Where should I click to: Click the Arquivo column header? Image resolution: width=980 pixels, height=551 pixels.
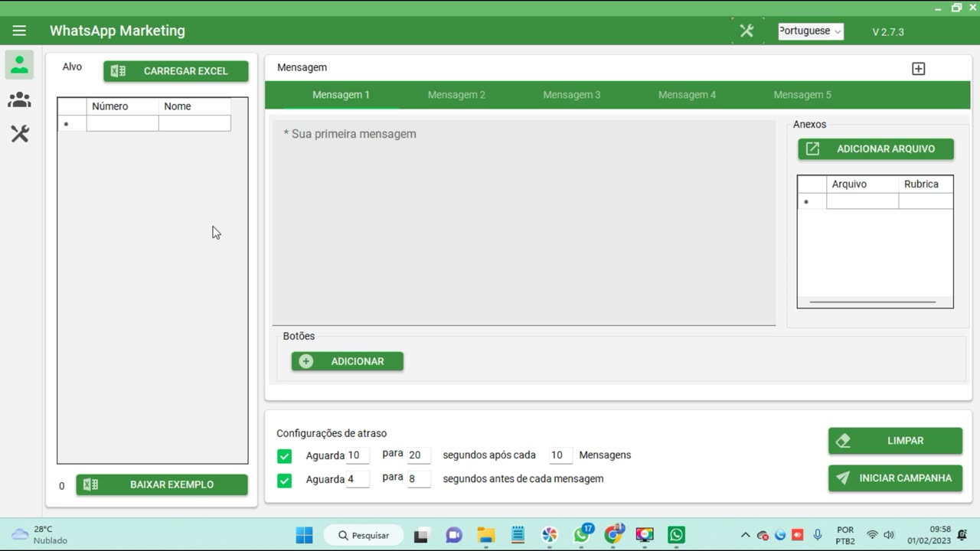click(862, 184)
